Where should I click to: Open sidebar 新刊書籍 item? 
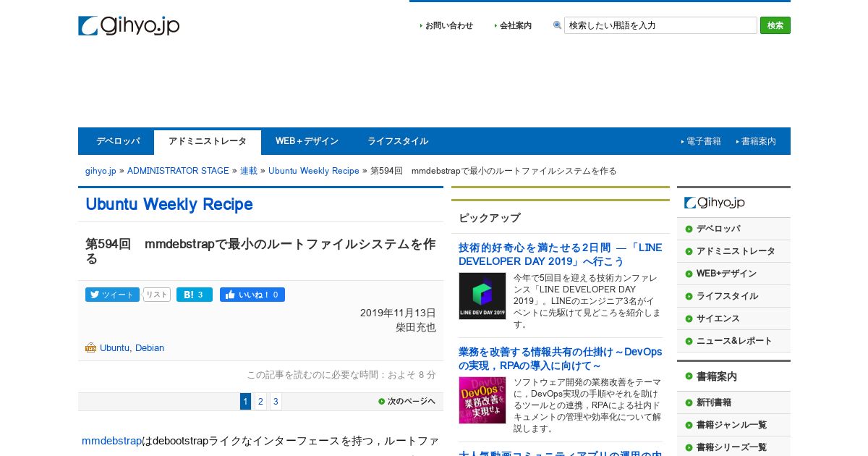[733, 402]
